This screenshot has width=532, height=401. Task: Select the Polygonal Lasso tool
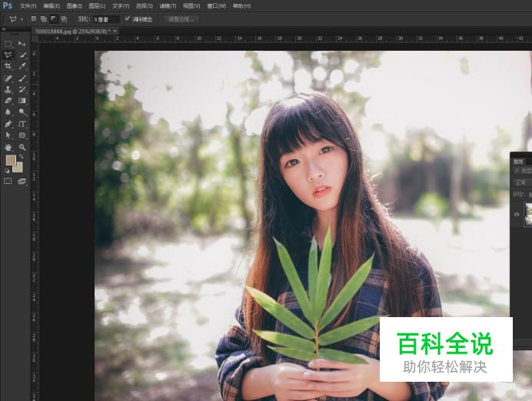point(8,55)
